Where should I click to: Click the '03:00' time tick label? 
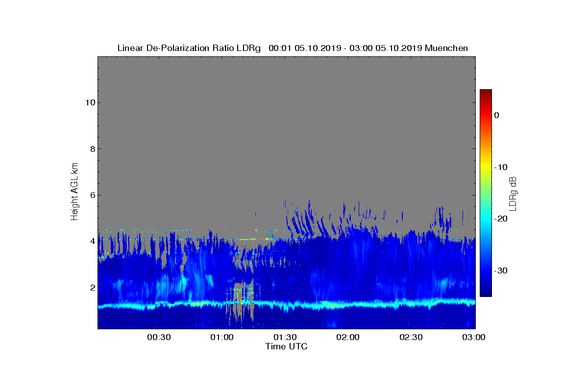pyautogui.click(x=473, y=338)
